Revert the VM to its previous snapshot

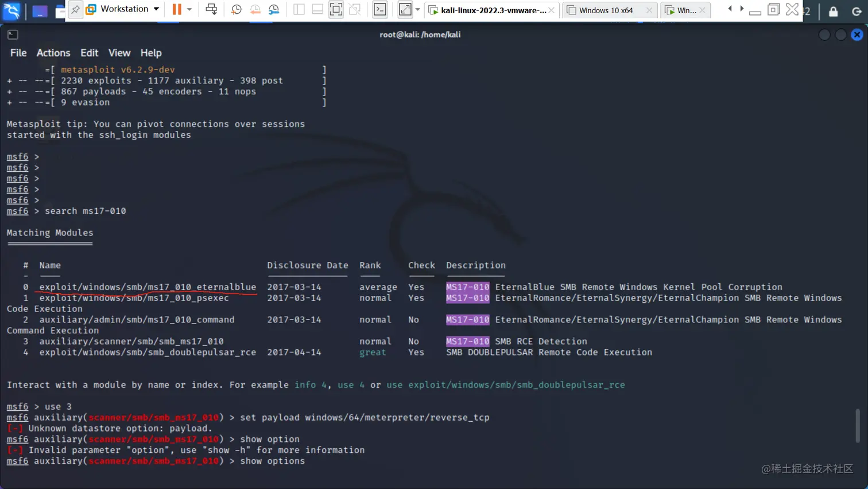pos(255,9)
